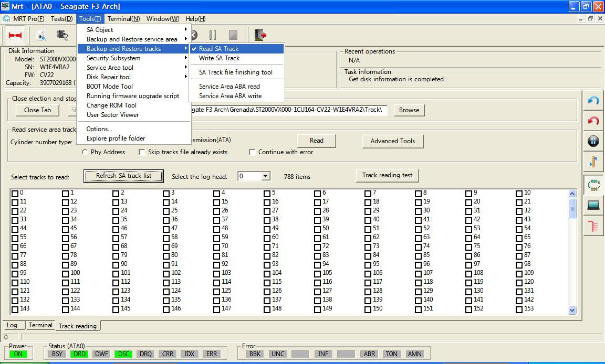Enable Skip tracks file already exists

pyautogui.click(x=142, y=153)
